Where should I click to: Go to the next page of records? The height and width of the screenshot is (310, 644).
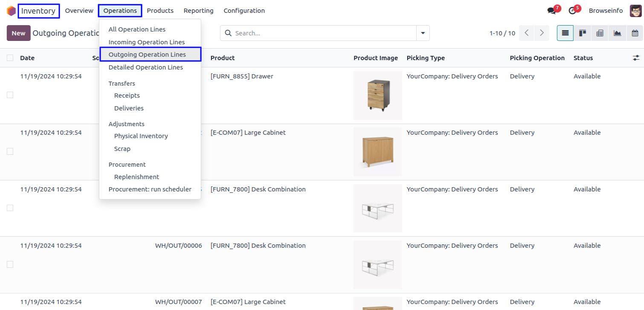[542, 33]
